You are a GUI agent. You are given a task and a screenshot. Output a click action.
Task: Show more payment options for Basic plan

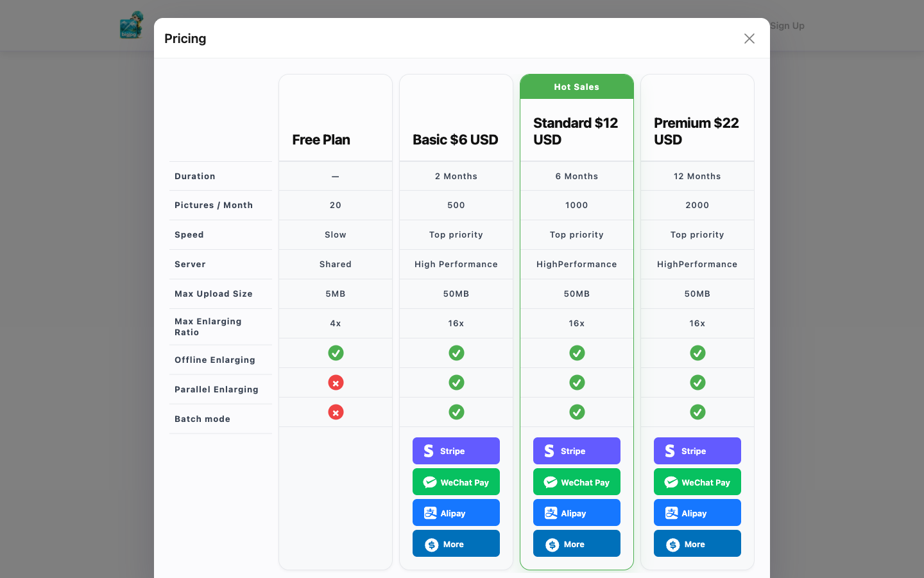tap(456, 543)
